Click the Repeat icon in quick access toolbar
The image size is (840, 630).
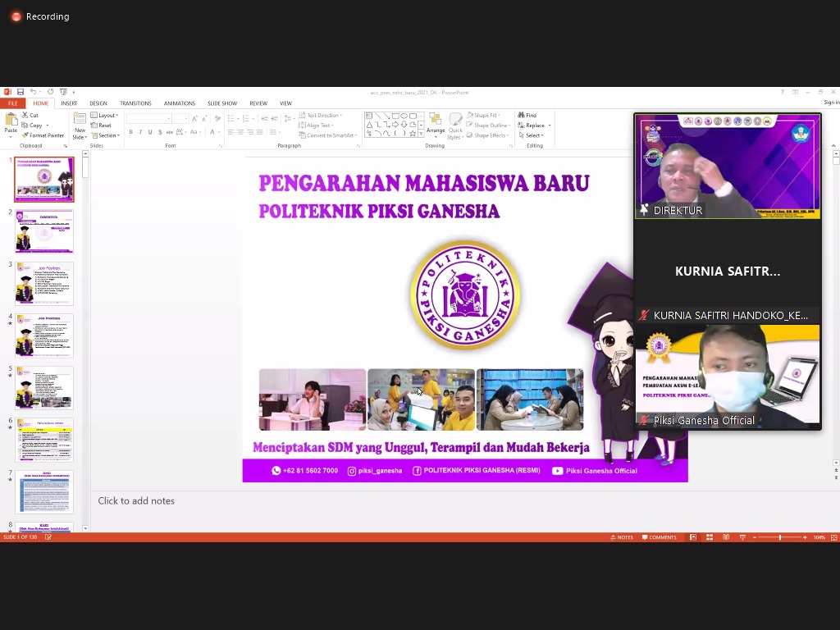tap(50, 92)
